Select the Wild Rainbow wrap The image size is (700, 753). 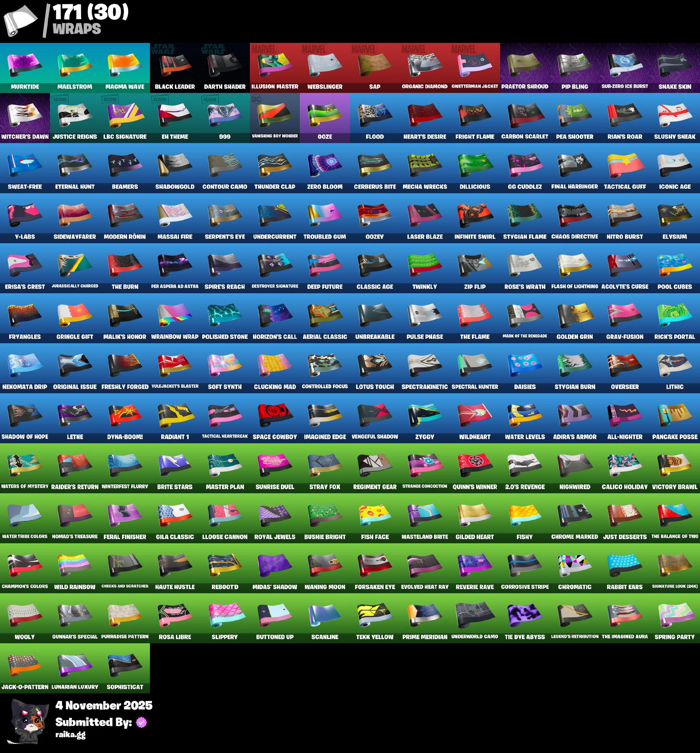75,565
